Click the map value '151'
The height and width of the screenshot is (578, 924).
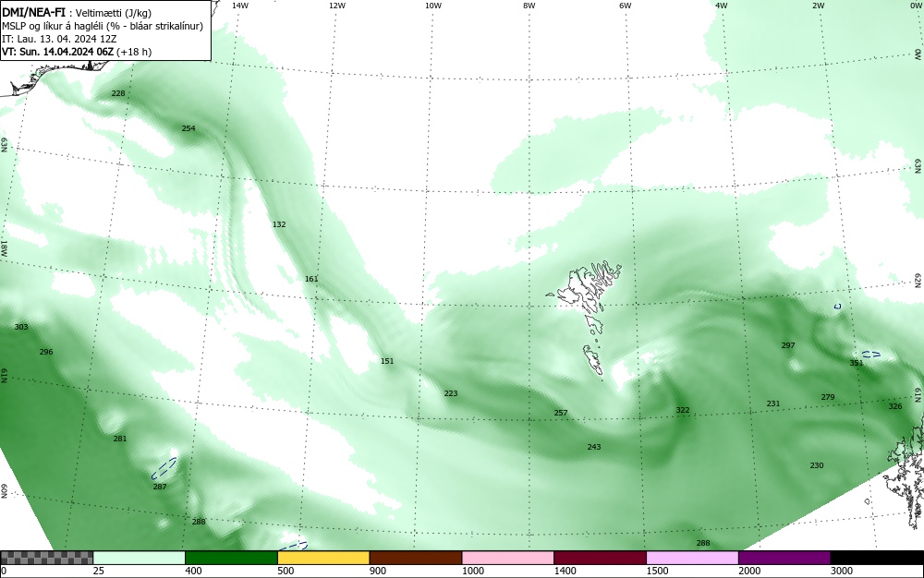(386, 361)
